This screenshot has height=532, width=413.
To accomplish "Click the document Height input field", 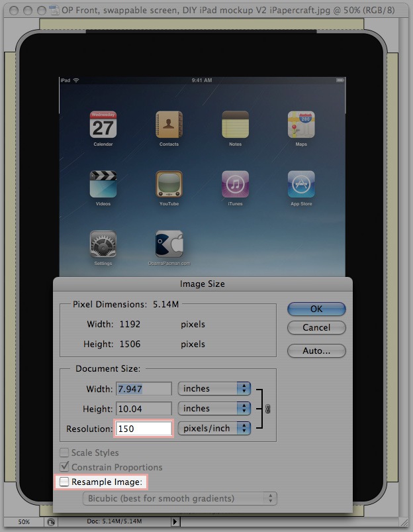I will (144, 409).
